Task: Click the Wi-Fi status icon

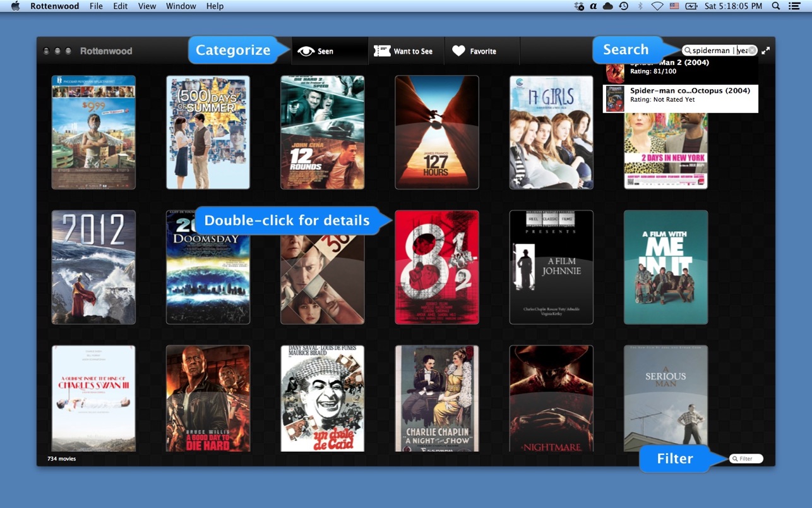Action: (657, 6)
